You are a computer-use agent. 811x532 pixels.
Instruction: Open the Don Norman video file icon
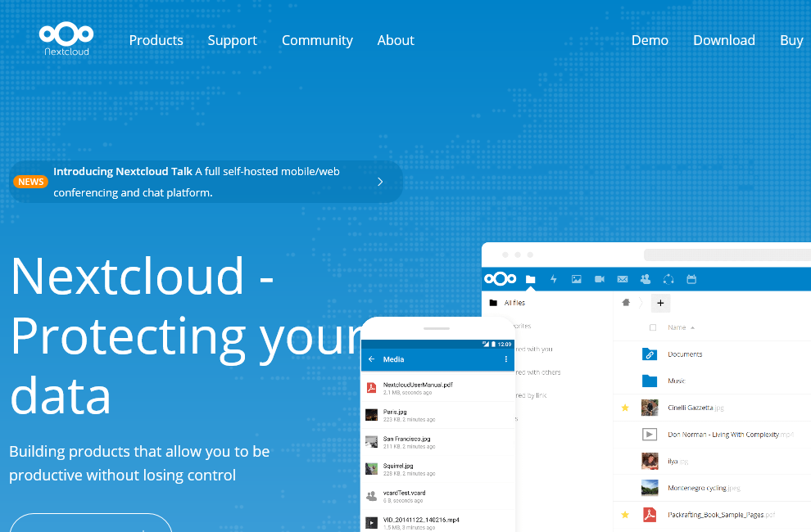(650, 435)
